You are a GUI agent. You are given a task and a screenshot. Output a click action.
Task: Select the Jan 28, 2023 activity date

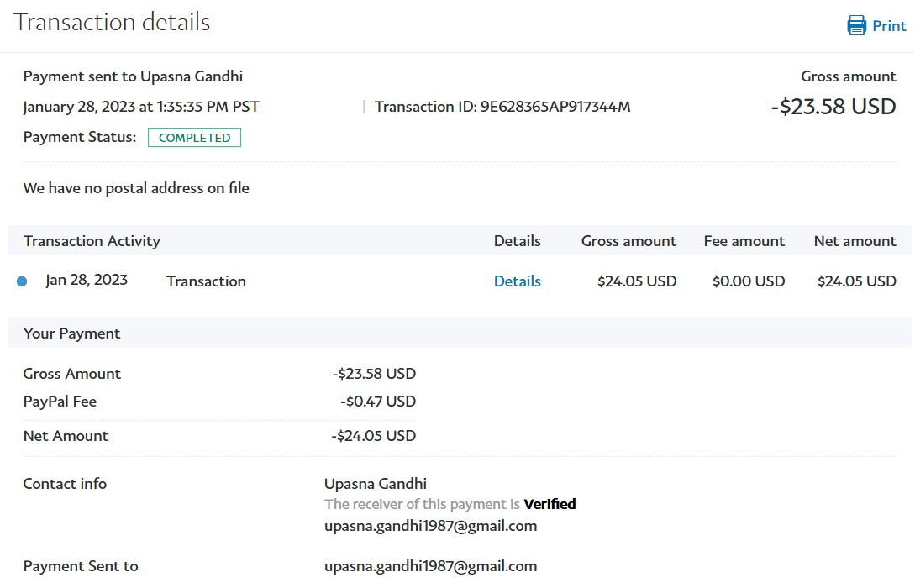[87, 280]
